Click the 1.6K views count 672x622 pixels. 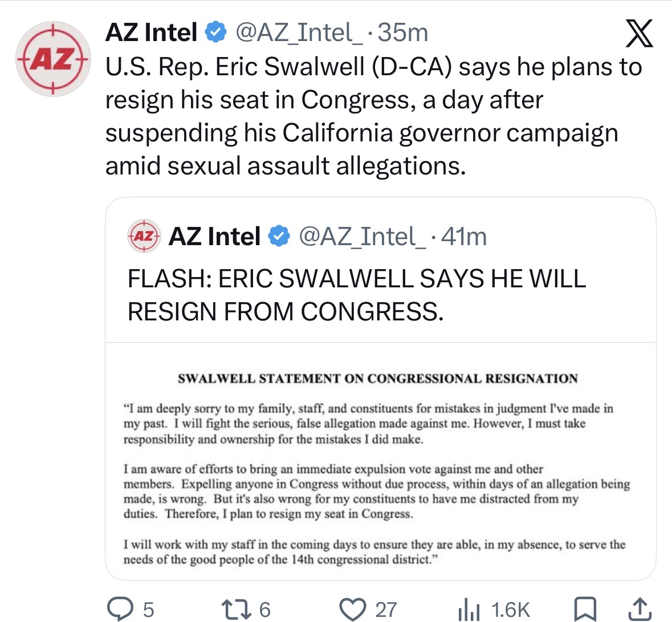pyautogui.click(x=511, y=609)
